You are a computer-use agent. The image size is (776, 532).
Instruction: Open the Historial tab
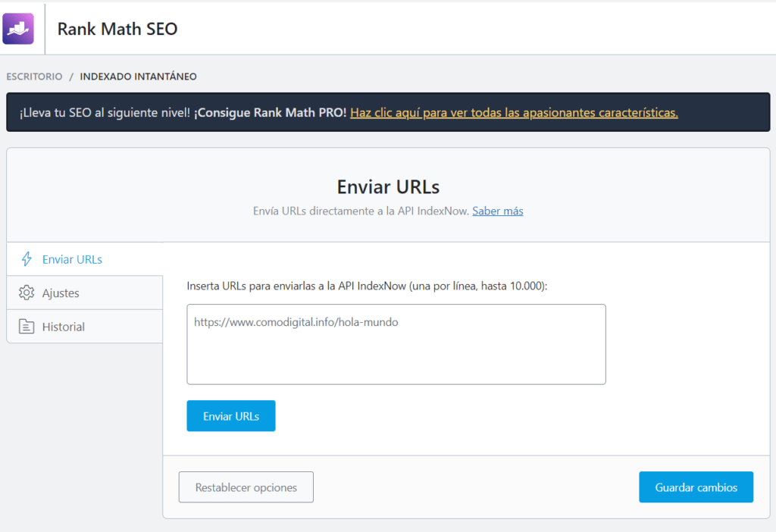[85, 326]
